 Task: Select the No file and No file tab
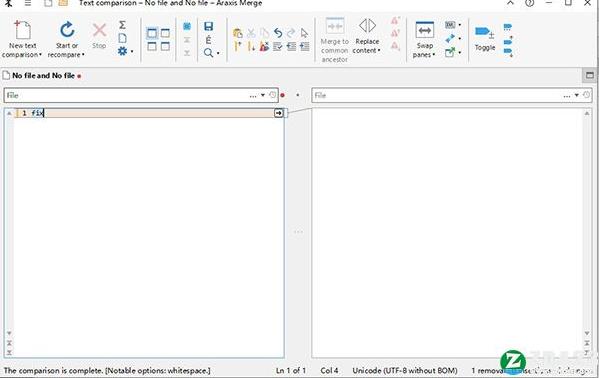(x=43, y=76)
